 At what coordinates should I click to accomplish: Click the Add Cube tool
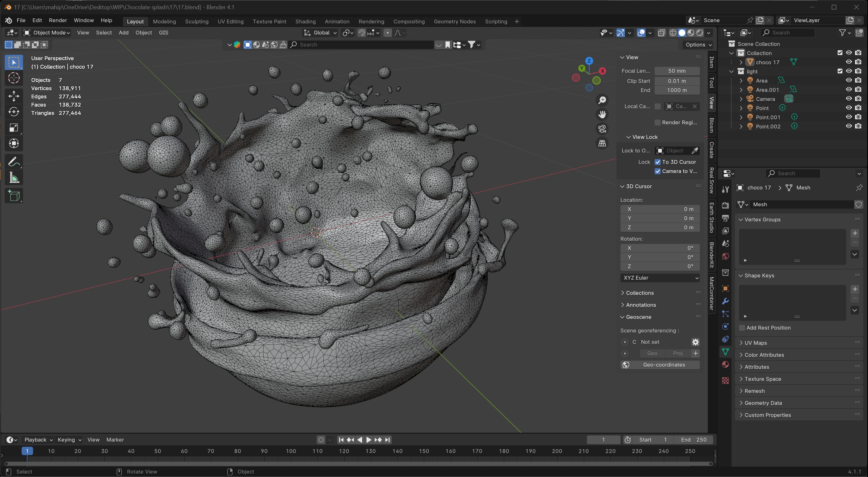pyautogui.click(x=14, y=196)
